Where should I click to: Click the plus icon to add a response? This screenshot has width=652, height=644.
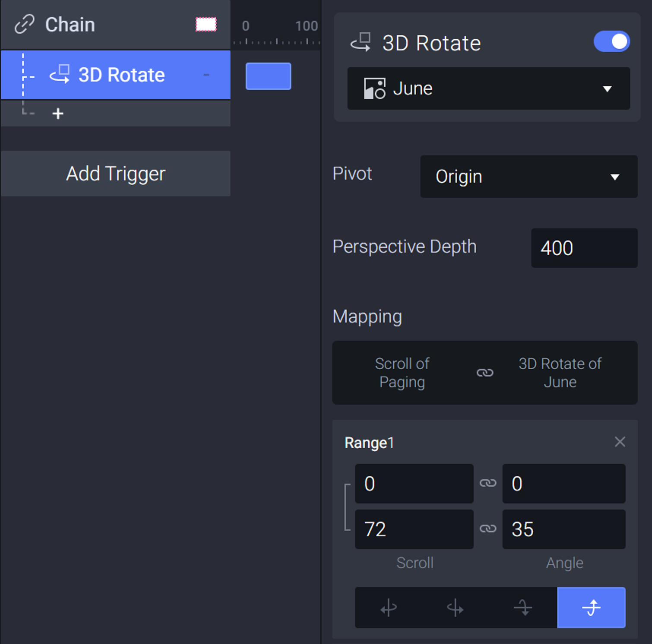(58, 114)
